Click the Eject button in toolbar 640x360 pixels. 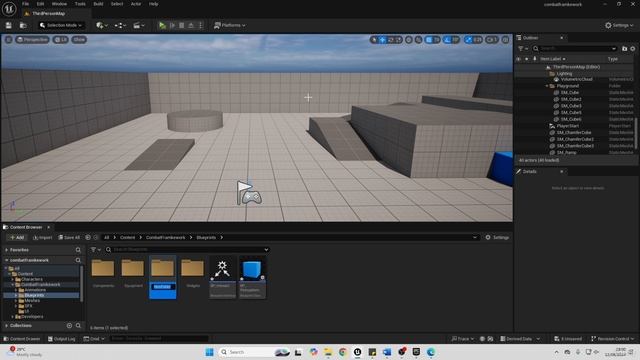point(191,25)
